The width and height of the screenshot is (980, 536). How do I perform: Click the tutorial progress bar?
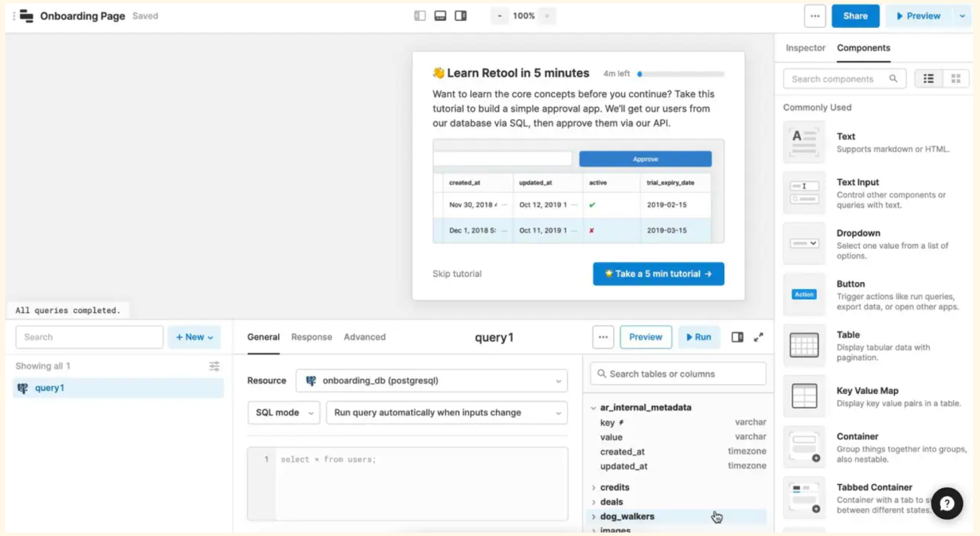coord(680,74)
